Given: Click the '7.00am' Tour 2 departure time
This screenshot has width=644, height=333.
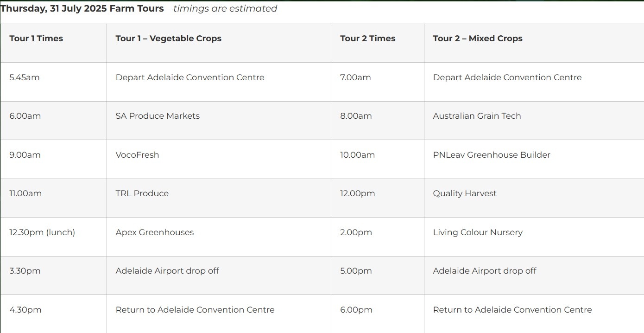Looking at the screenshot, I should tap(355, 77).
